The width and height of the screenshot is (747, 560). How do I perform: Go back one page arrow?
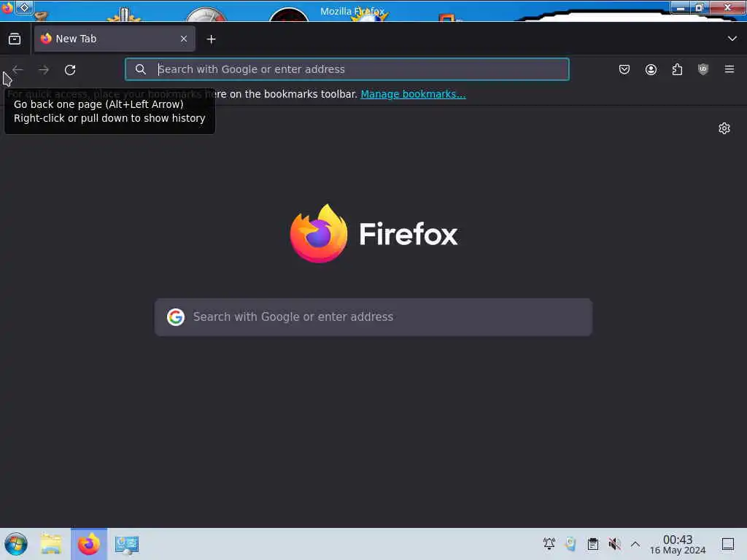[x=18, y=70]
